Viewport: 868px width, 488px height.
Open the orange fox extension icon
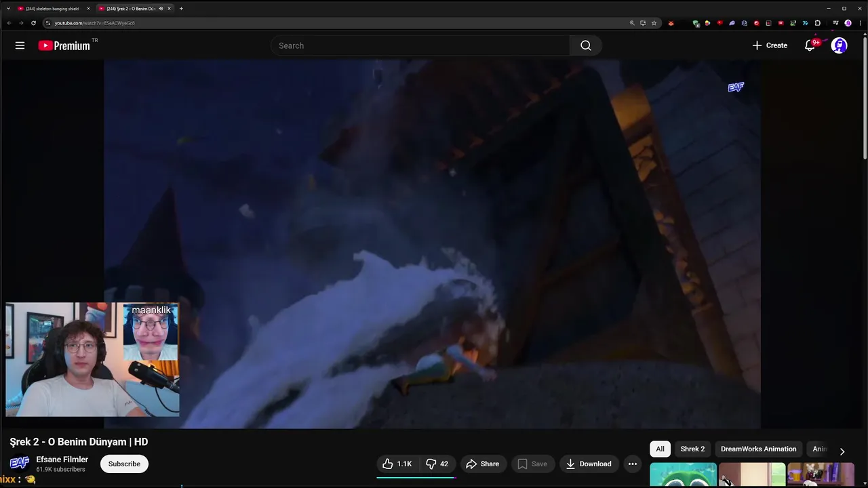pos(671,23)
